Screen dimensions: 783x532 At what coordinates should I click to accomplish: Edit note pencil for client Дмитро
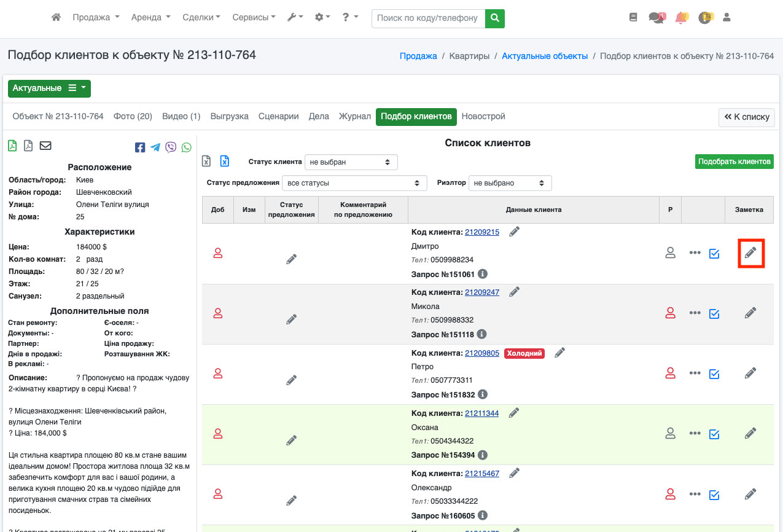click(750, 253)
